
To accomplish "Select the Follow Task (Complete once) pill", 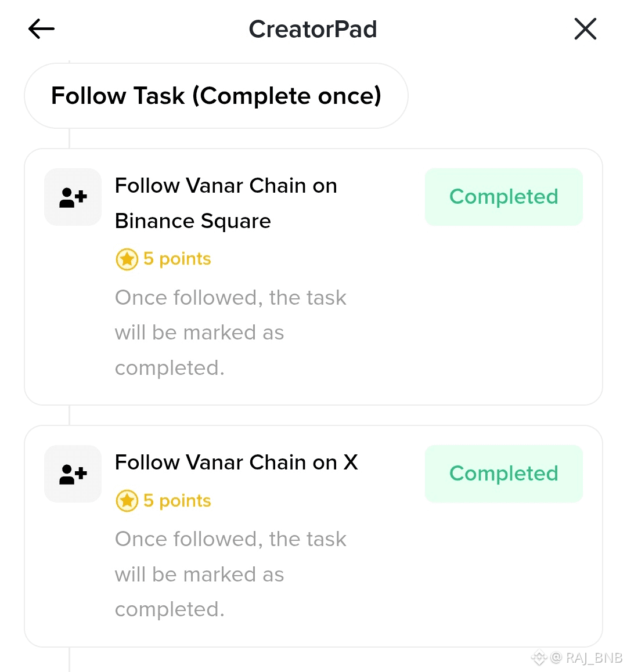I will 216,96.
